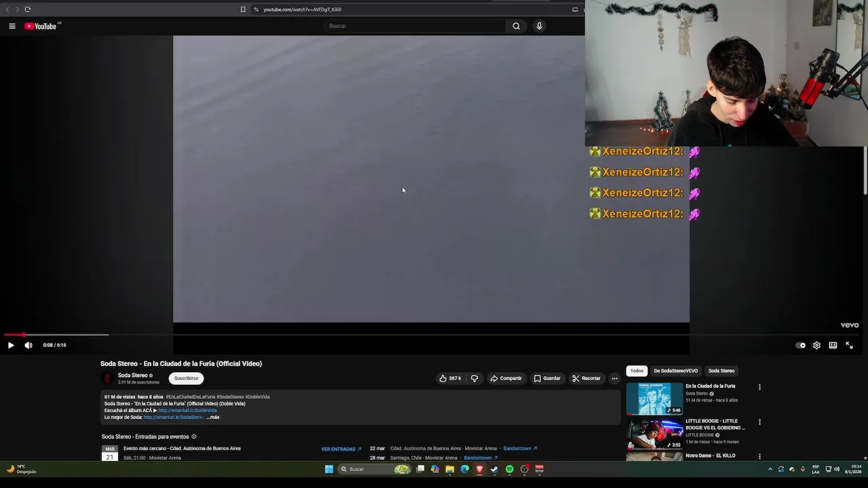
Task: Open the three-dot more actions menu
Action: coord(614,378)
